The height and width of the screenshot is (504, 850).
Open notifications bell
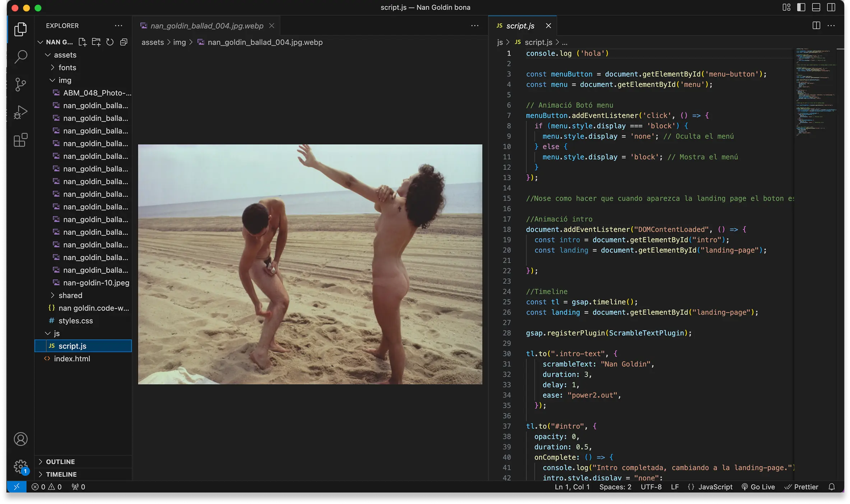point(832,487)
